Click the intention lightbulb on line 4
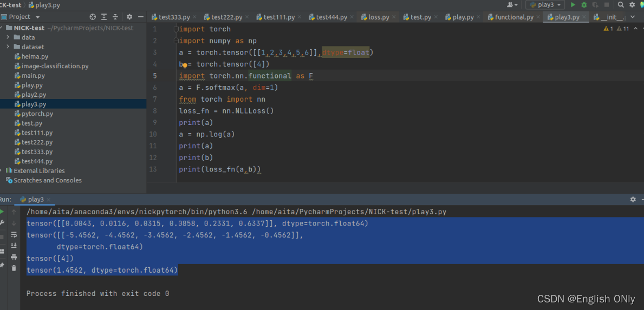The height and width of the screenshot is (310, 644). click(x=185, y=65)
